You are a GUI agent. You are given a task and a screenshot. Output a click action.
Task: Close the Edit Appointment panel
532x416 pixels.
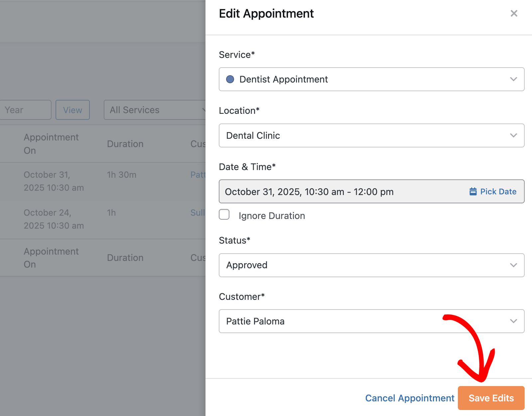[514, 13]
